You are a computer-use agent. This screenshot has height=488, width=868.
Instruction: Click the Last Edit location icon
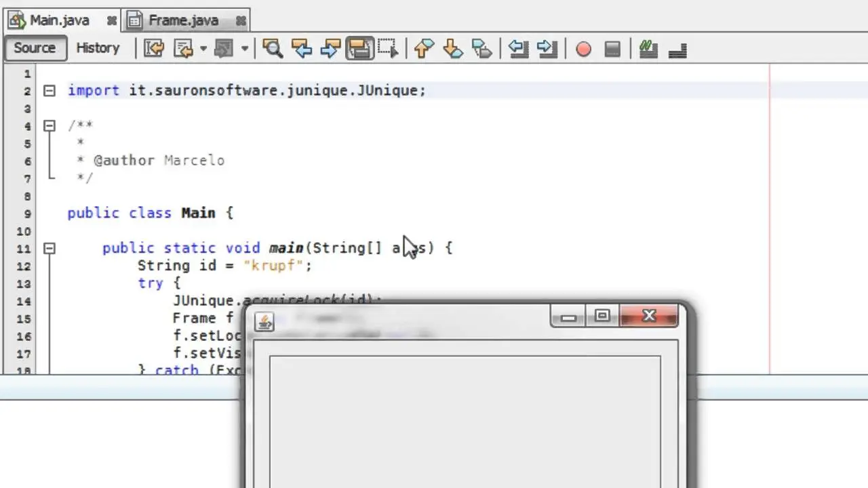point(155,49)
